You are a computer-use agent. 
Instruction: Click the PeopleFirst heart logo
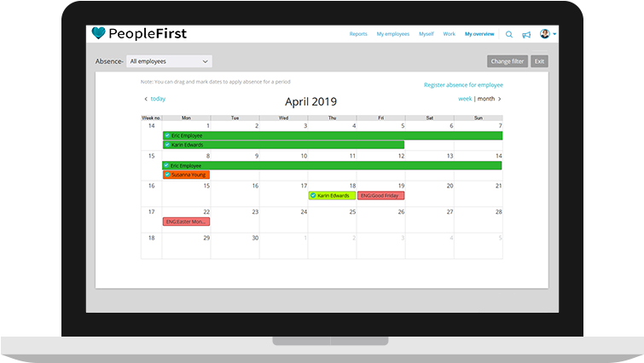tap(100, 34)
